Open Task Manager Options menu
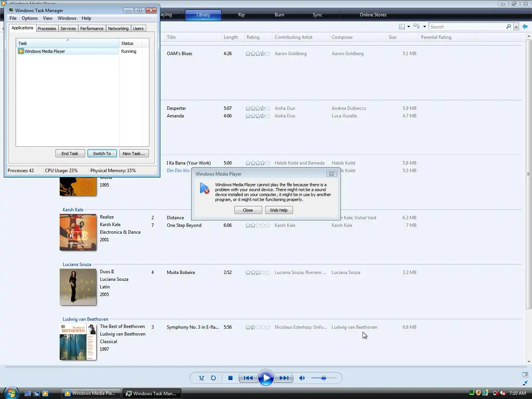This screenshot has width=532, height=399. coord(30,18)
